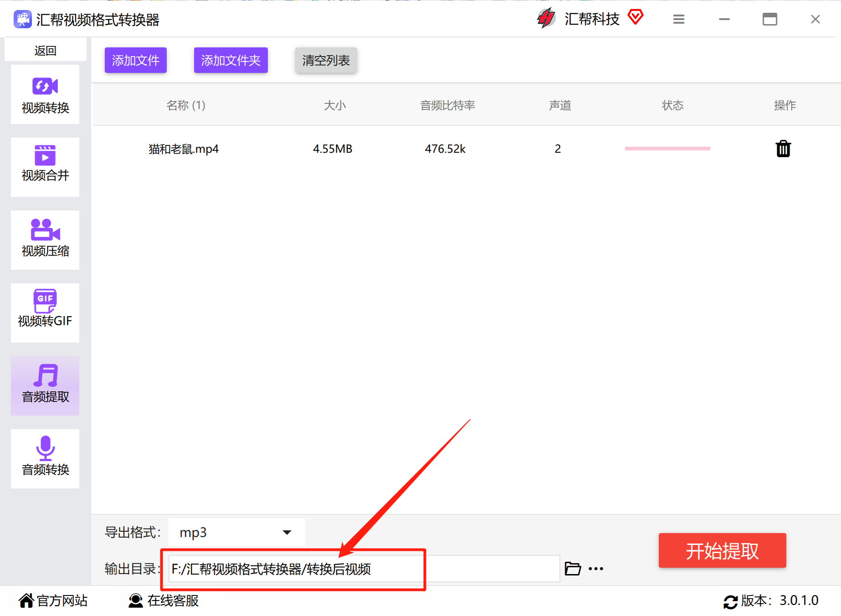841x616 pixels.
Task: Click the 汇帮科技 brand logo
Action: pyautogui.click(x=546, y=18)
